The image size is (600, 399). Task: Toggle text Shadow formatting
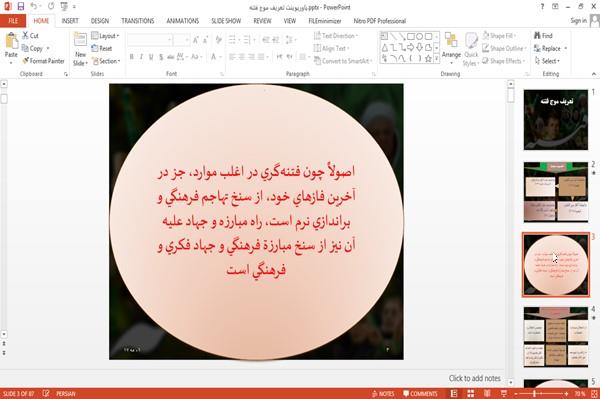click(161, 57)
